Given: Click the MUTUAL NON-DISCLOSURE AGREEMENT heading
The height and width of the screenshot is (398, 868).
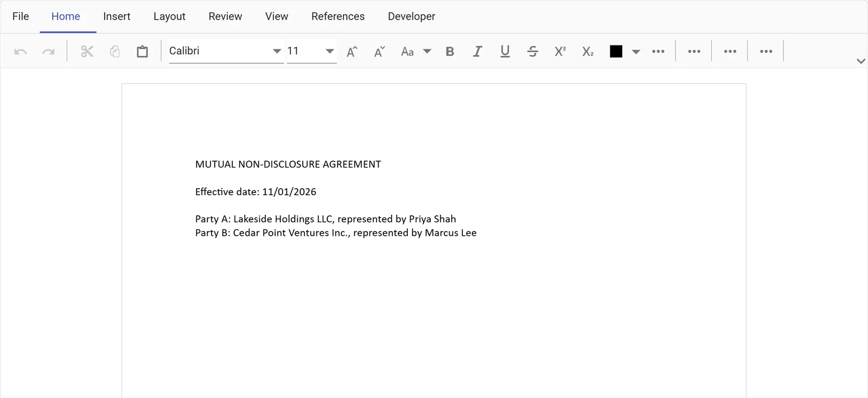Looking at the screenshot, I should pyautogui.click(x=288, y=164).
